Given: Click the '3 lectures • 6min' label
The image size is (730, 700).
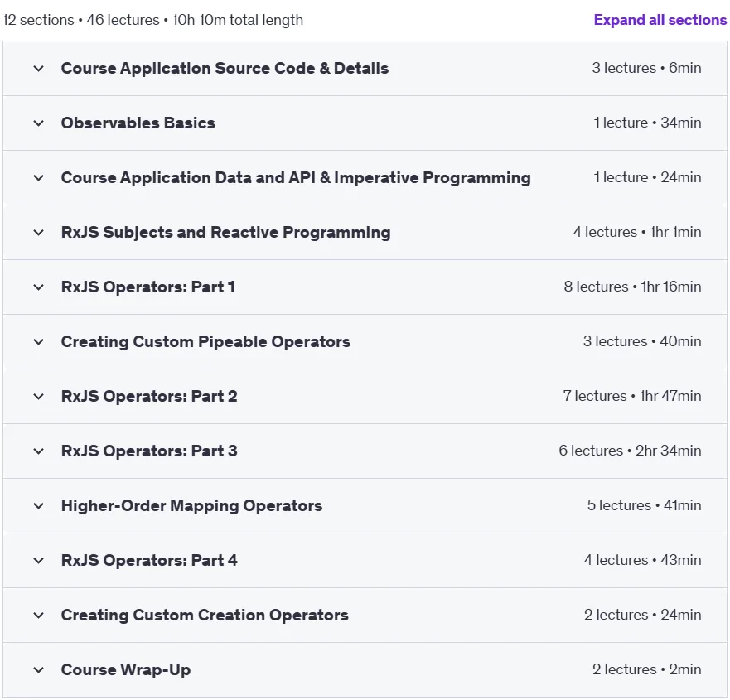Looking at the screenshot, I should click(x=646, y=68).
